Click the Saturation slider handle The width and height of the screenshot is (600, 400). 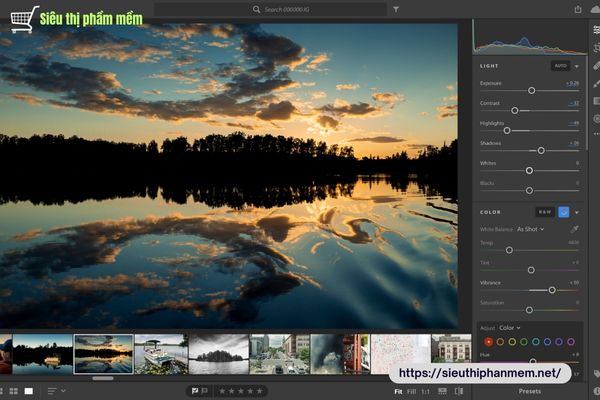click(529, 310)
